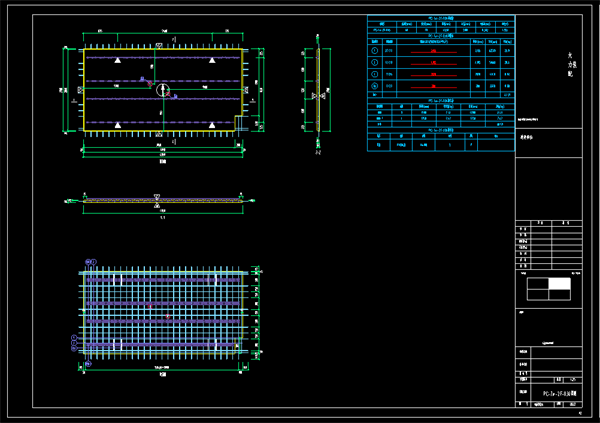The height and width of the screenshot is (423, 600).
Task: Select the white-filled quadrant in the key plan
Action: [x=559, y=284]
